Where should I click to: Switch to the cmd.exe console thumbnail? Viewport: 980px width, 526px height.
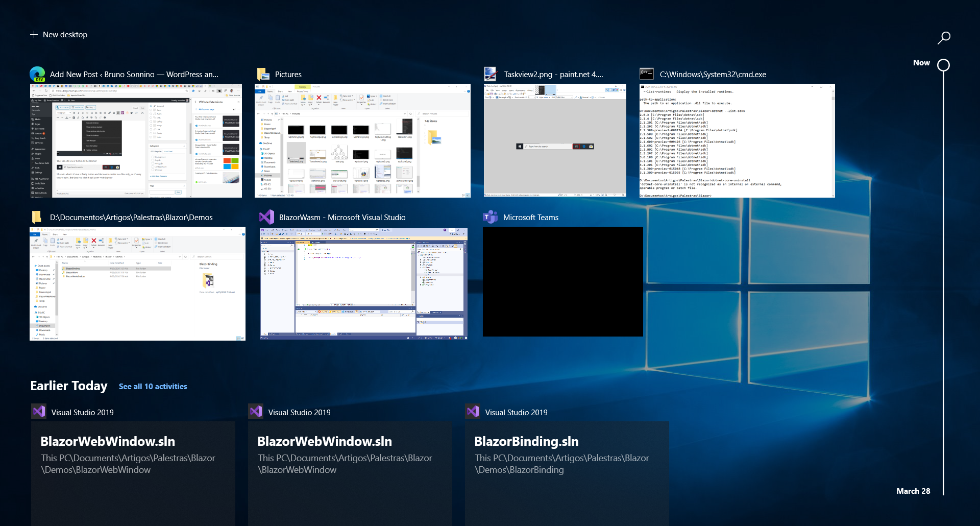pos(737,140)
